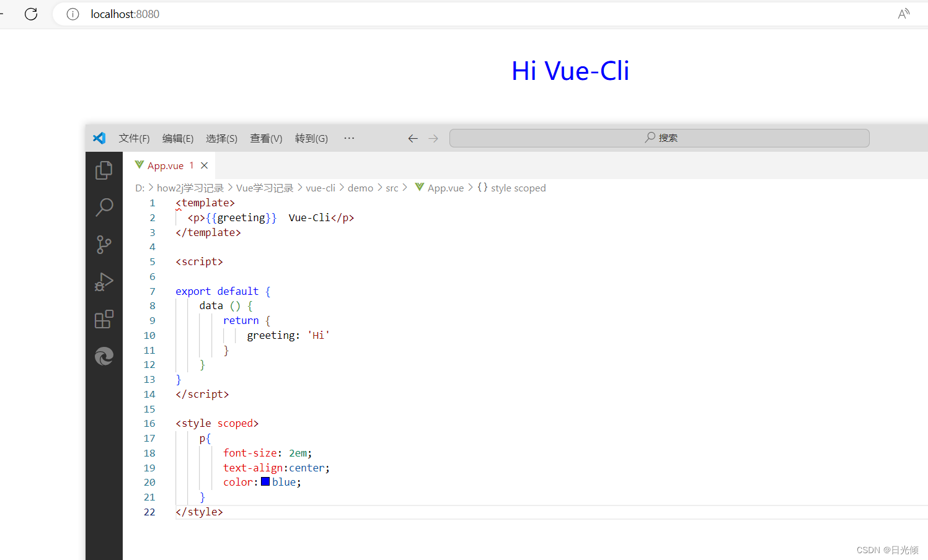Click the closing </script> tag
Viewport: 928px width, 560px height.
click(202, 394)
